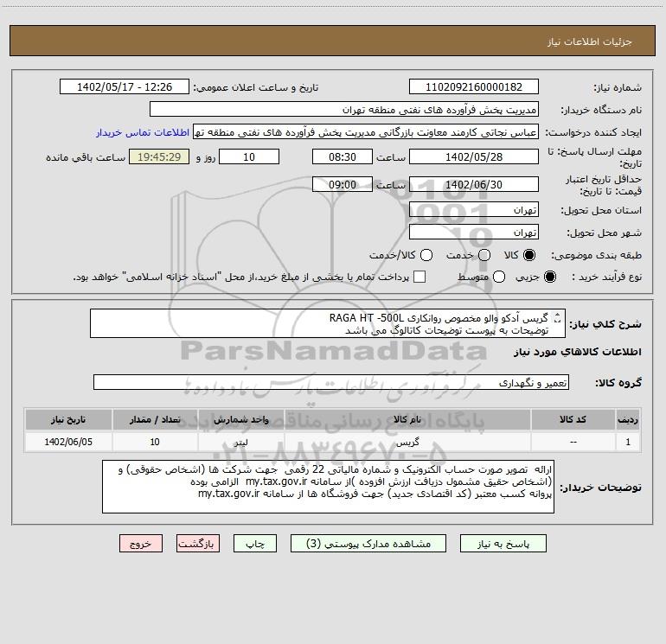This screenshot has height=644, width=666.
Task: Click the quantity cell 10 in table
Action: [x=155, y=442]
